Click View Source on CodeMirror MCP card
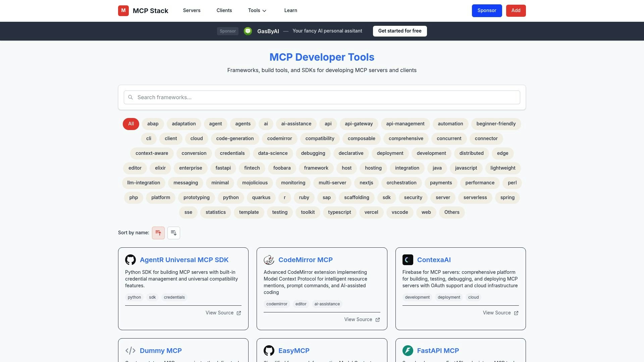Image resolution: width=644 pixels, height=362 pixels. click(362, 320)
